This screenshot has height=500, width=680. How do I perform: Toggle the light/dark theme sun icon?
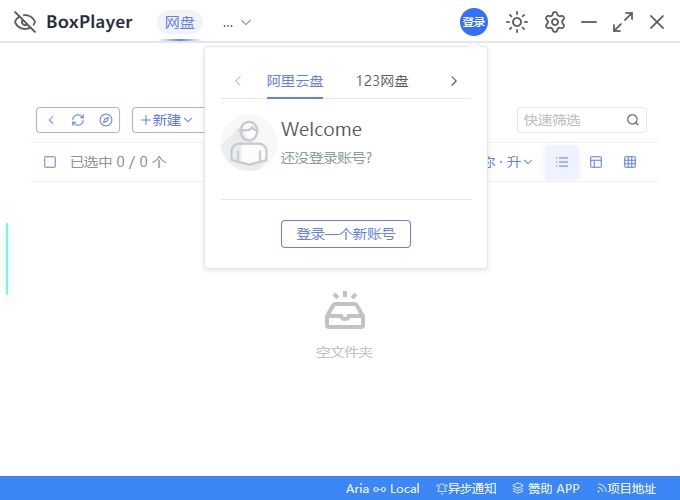pos(517,22)
